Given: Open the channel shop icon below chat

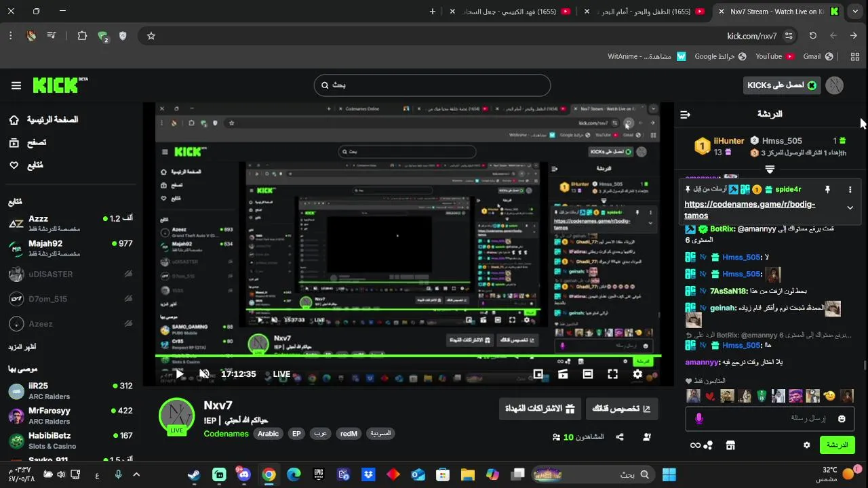Looking at the screenshot, I should (x=730, y=445).
